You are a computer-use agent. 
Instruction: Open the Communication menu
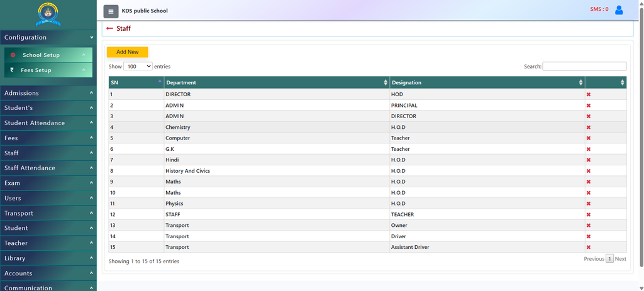48,287
